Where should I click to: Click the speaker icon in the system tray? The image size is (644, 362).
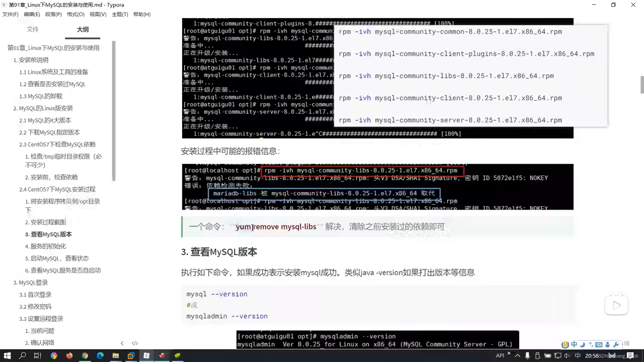567,356
